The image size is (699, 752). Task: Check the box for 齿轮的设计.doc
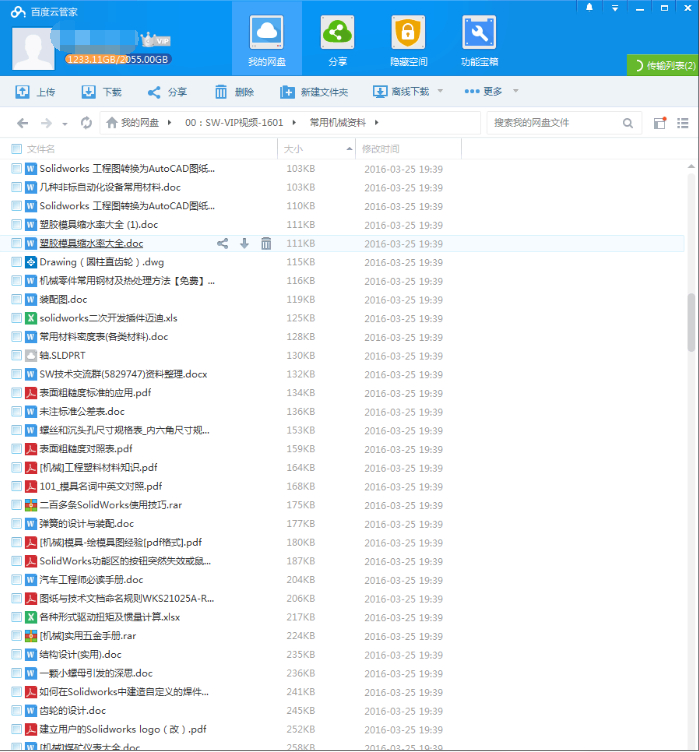[x=16, y=710]
